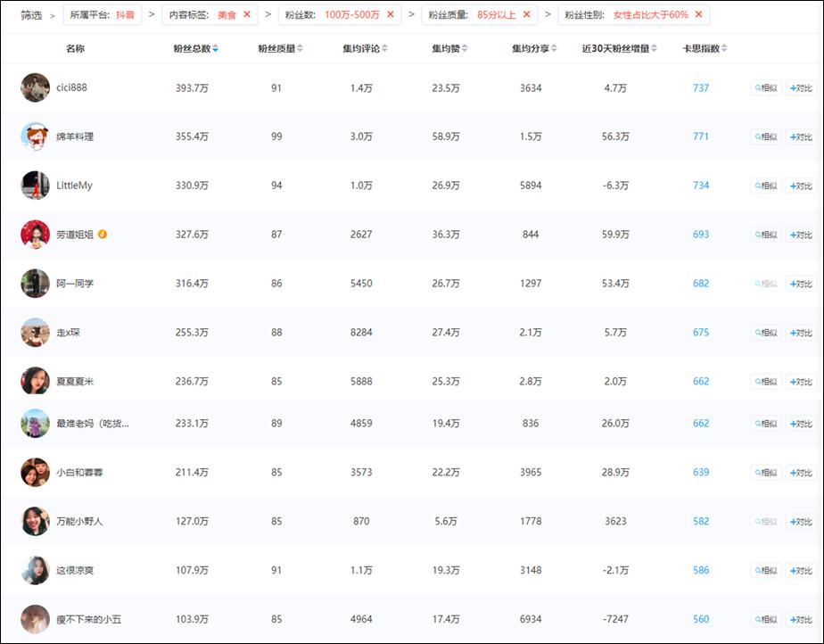
Task: Open 万能小野人 avatar
Action: click(35, 521)
